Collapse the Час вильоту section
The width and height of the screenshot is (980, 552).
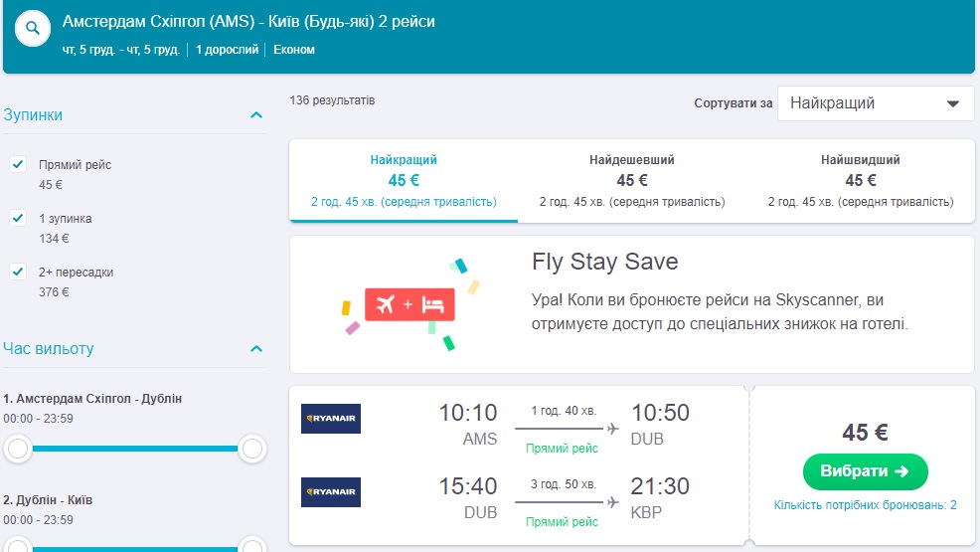click(256, 349)
